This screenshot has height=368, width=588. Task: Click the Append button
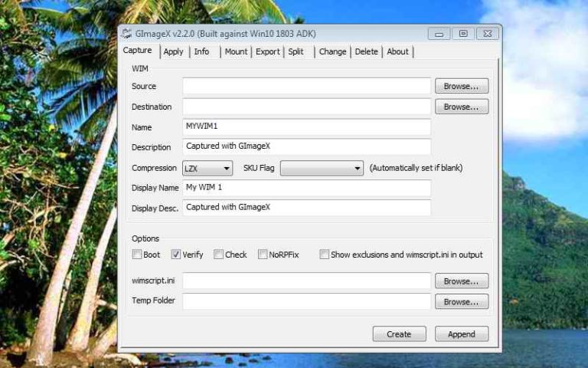[x=462, y=334]
